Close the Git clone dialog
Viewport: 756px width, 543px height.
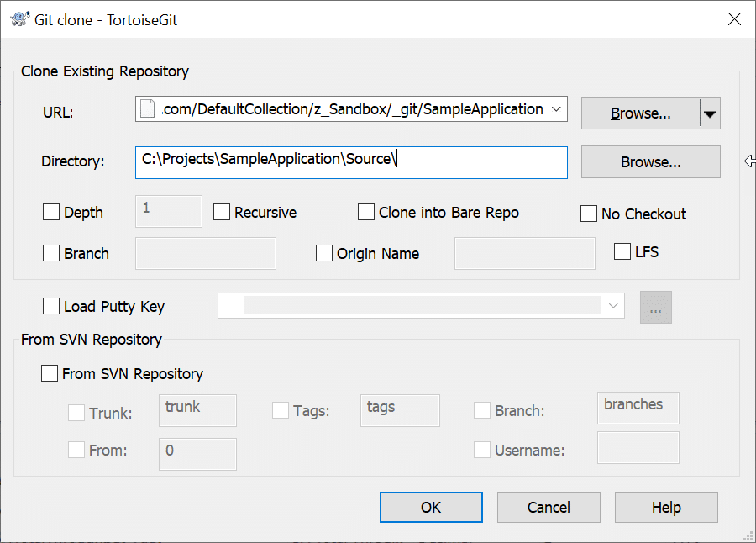pyautogui.click(x=734, y=19)
